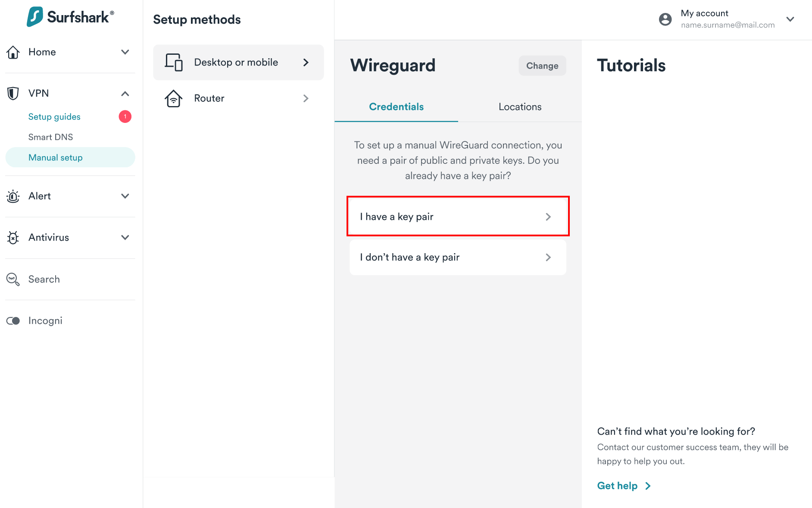Click the account avatar icon

[x=665, y=19]
